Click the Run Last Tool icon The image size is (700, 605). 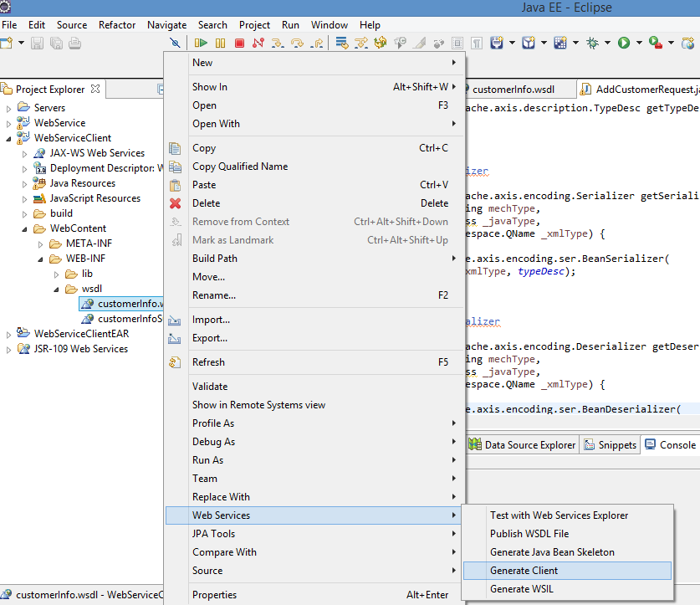tap(656, 43)
